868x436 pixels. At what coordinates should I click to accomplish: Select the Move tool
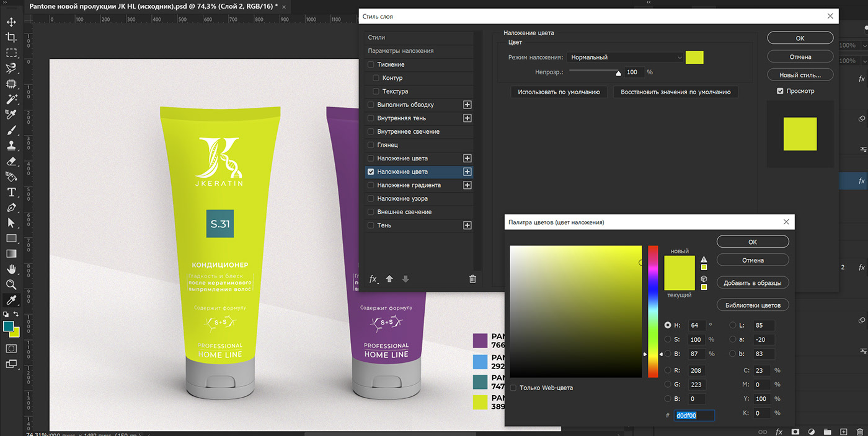11,22
